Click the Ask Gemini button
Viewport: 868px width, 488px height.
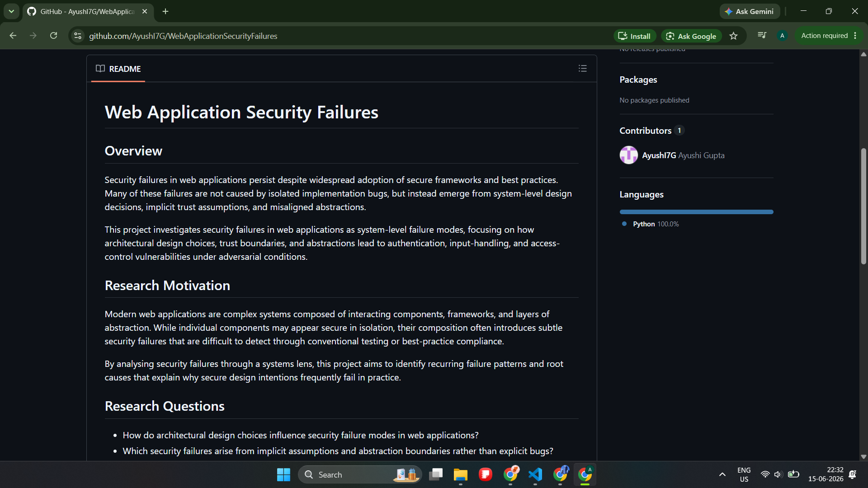tap(750, 11)
